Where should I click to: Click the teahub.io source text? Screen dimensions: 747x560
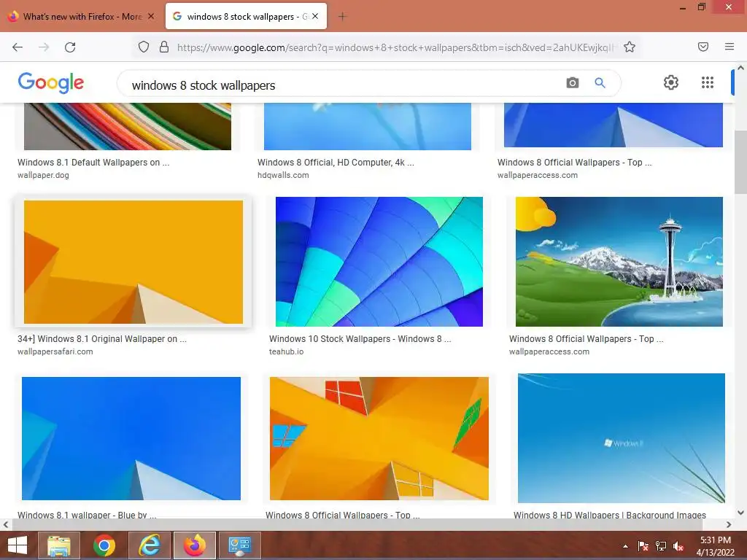tap(286, 352)
